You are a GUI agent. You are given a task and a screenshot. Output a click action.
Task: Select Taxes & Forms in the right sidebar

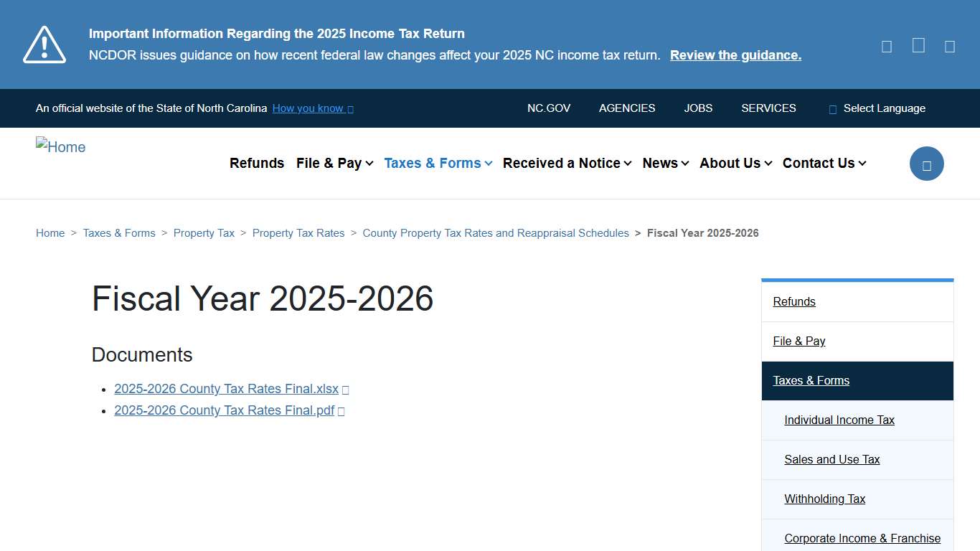click(x=811, y=380)
